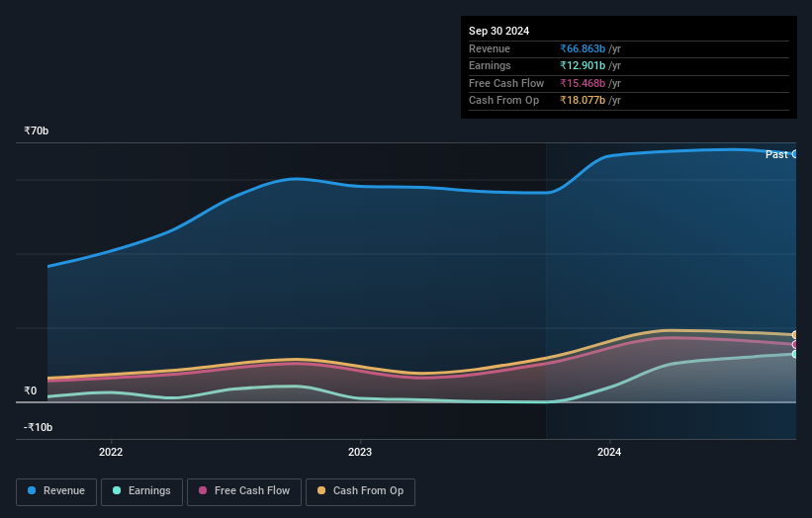Click the Past label on chart
The height and width of the screenshot is (518, 812).
pyautogui.click(x=776, y=155)
